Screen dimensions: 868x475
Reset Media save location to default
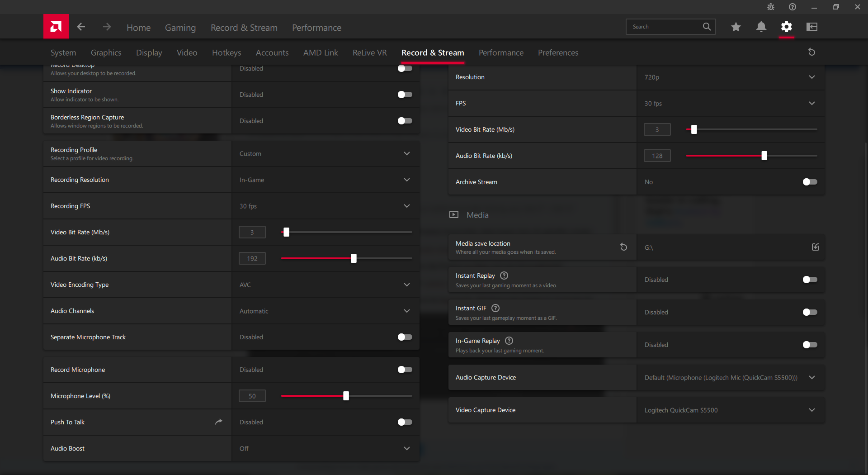click(x=623, y=247)
